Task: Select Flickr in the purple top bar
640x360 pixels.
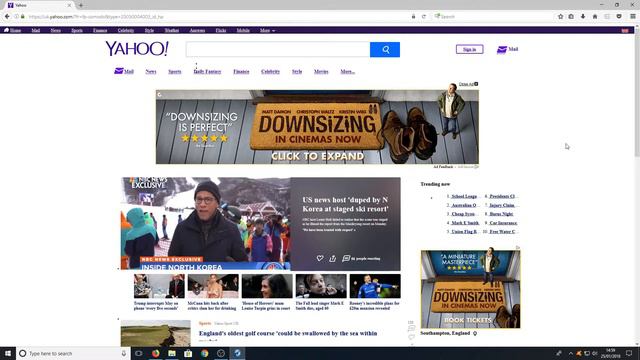Action: tap(221, 31)
